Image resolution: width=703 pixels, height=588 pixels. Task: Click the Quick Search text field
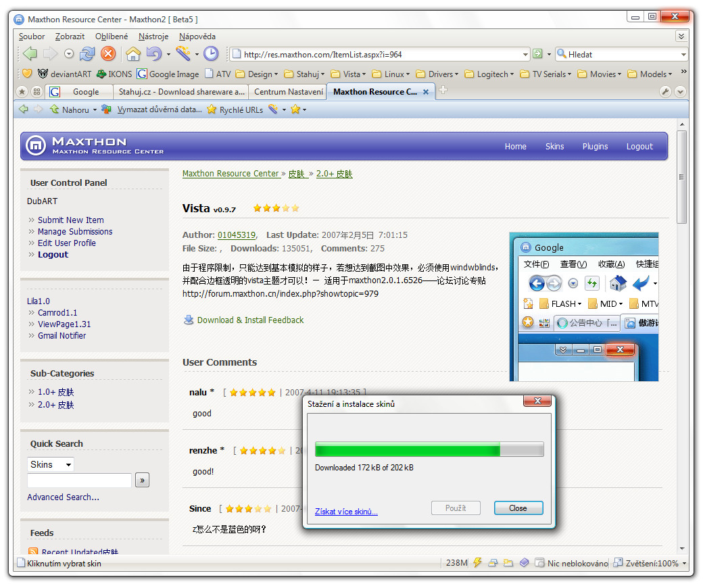[x=79, y=480]
